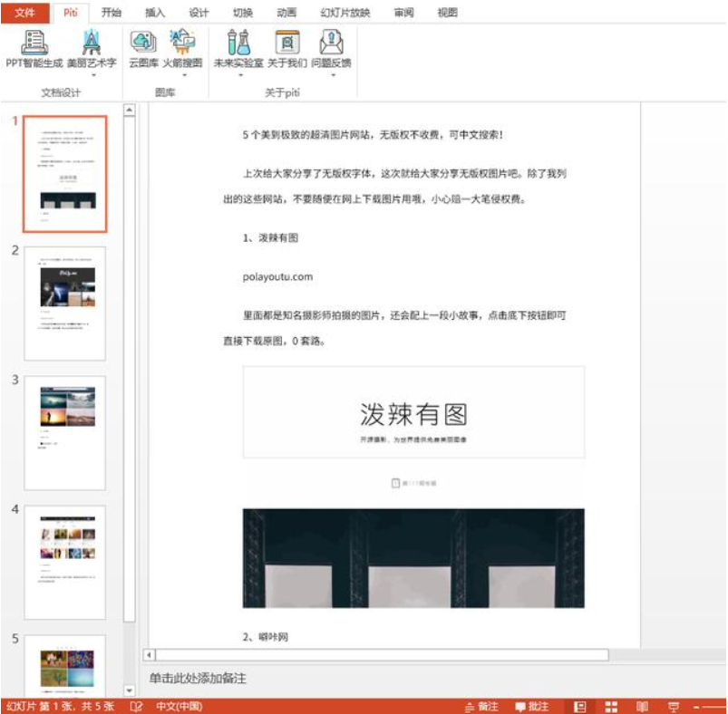728x714 pixels.
Task: Select slide 4 thumbnail
Action: pyautogui.click(x=65, y=563)
